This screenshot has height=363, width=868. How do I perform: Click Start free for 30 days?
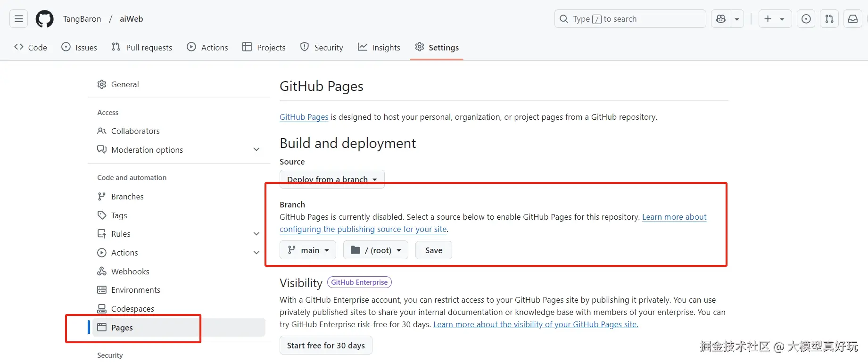coord(326,346)
